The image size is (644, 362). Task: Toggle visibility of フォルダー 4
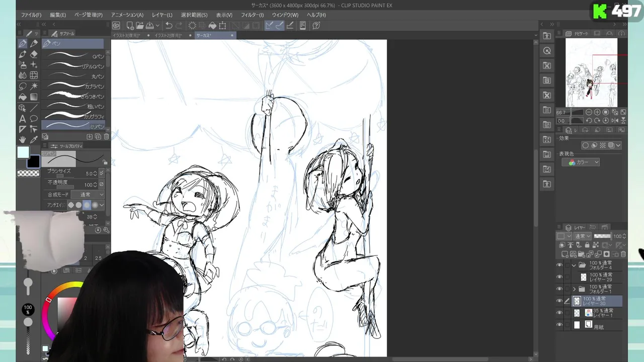click(x=559, y=265)
